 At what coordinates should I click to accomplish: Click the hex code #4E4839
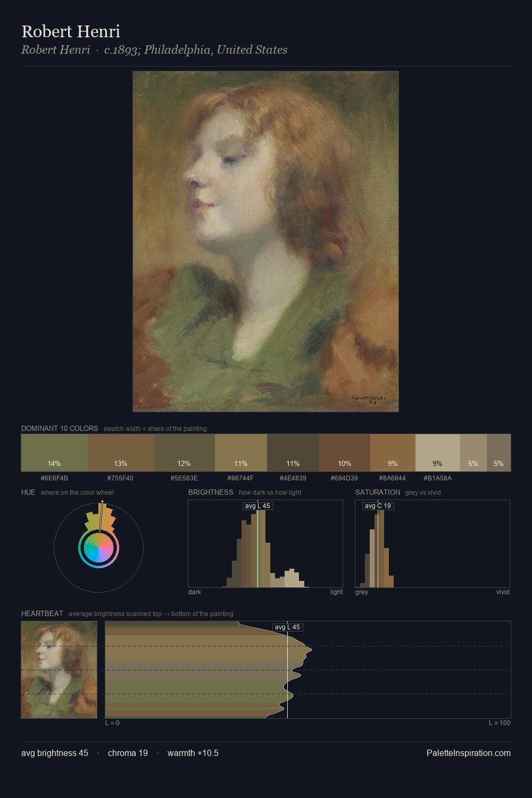293,478
